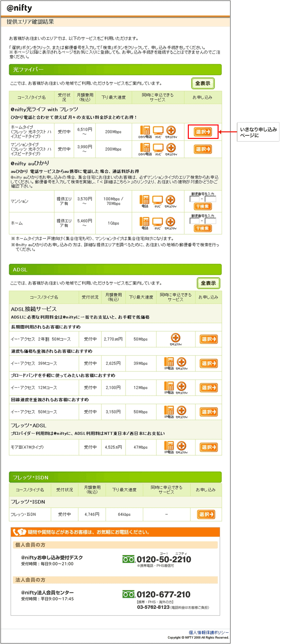The width and height of the screenshot is (285, 644).
Task: Click the 03-5762-8123 phone number
Action: [153, 607]
